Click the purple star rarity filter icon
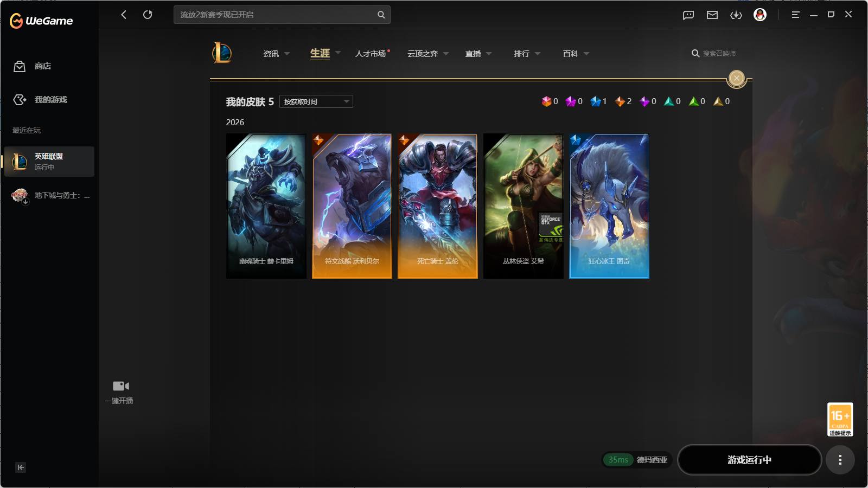This screenshot has height=488, width=868. tap(644, 101)
